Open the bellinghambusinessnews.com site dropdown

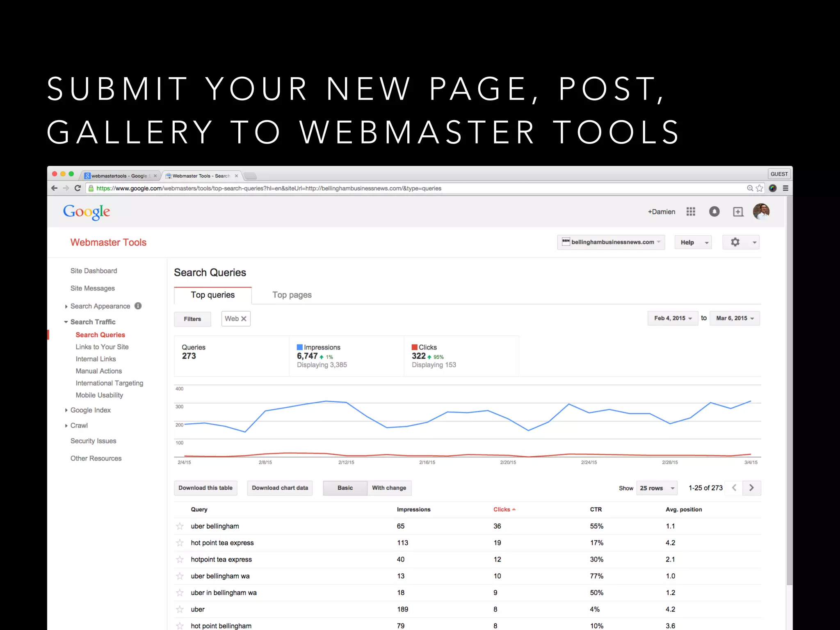tap(611, 242)
